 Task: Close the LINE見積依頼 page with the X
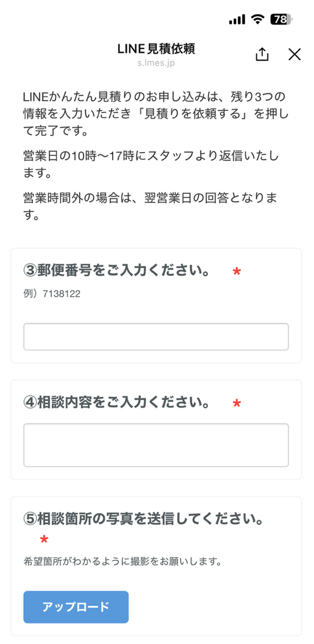point(295,54)
